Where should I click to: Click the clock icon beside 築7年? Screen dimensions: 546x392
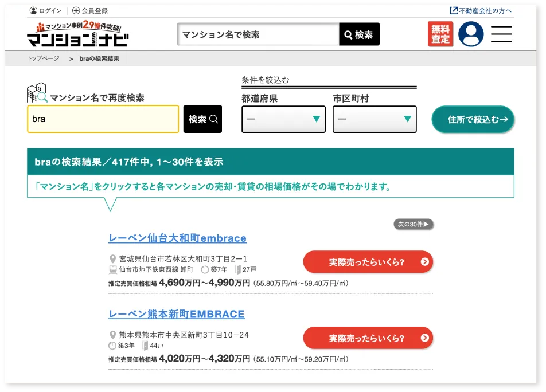205,269
